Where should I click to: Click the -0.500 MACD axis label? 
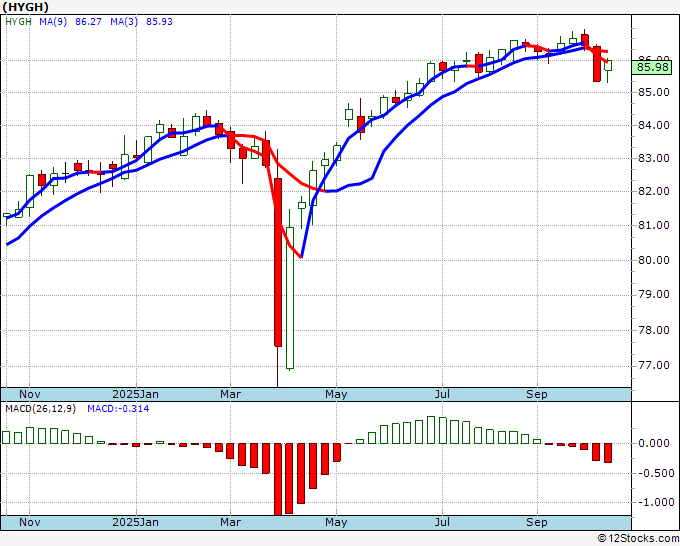pyautogui.click(x=656, y=473)
